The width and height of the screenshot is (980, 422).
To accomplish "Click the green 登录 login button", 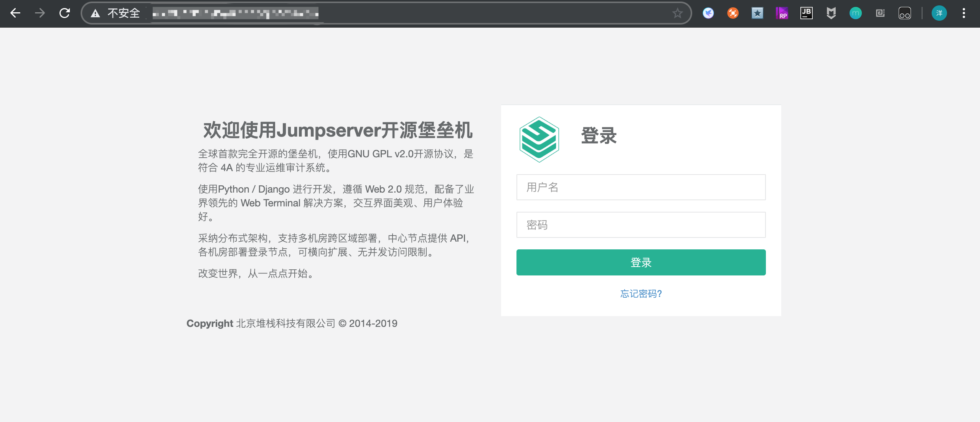I will pos(641,262).
